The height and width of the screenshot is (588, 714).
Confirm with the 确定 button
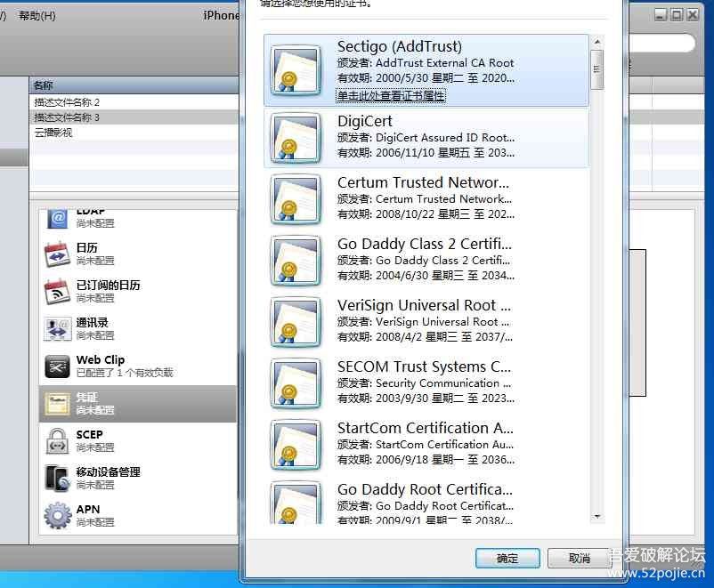pyautogui.click(x=507, y=558)
